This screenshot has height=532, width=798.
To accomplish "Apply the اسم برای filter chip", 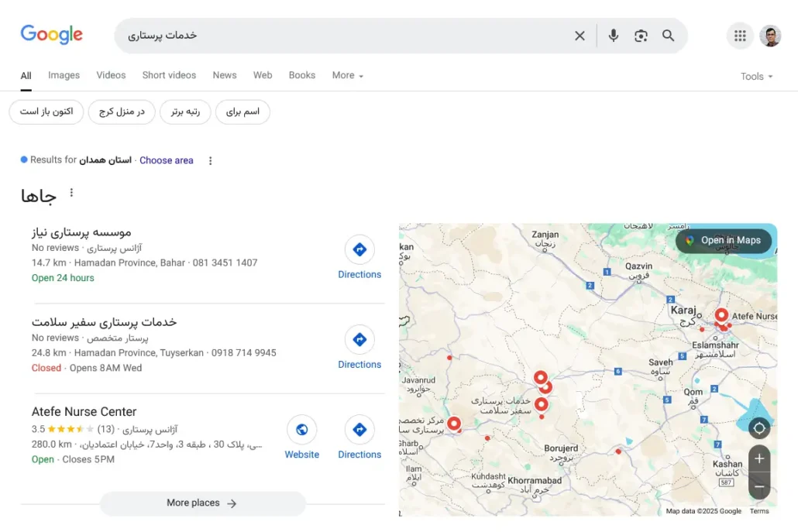I will [x=242, y=112].
